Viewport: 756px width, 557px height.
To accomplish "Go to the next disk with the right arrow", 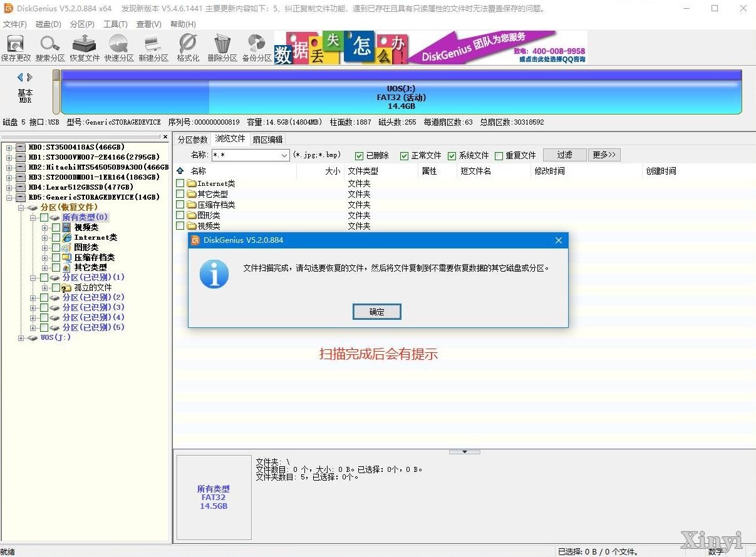I will coord(29,78).
